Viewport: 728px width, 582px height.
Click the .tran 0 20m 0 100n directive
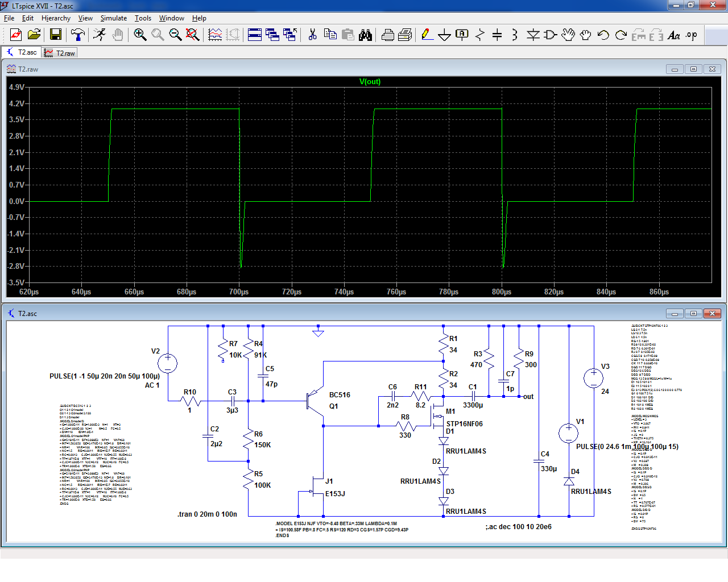(x=207, y=514)
